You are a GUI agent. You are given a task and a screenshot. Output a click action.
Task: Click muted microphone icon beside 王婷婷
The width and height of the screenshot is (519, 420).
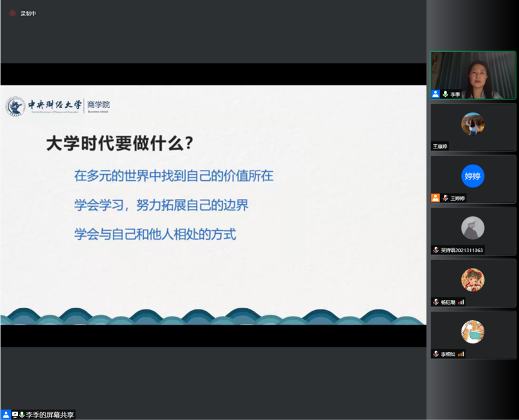tap(445, 198)
